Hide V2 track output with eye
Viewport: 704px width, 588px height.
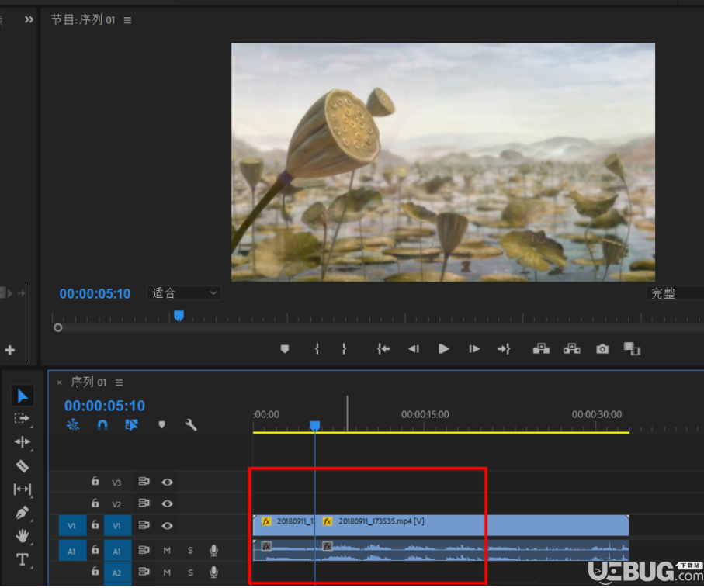coord(167,503)
